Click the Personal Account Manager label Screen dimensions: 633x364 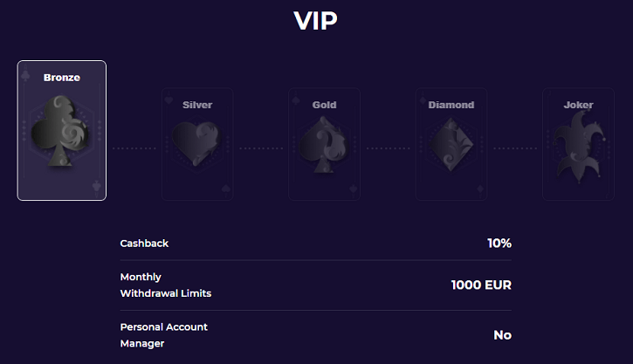pyautogui.click(x=163, y=335)
